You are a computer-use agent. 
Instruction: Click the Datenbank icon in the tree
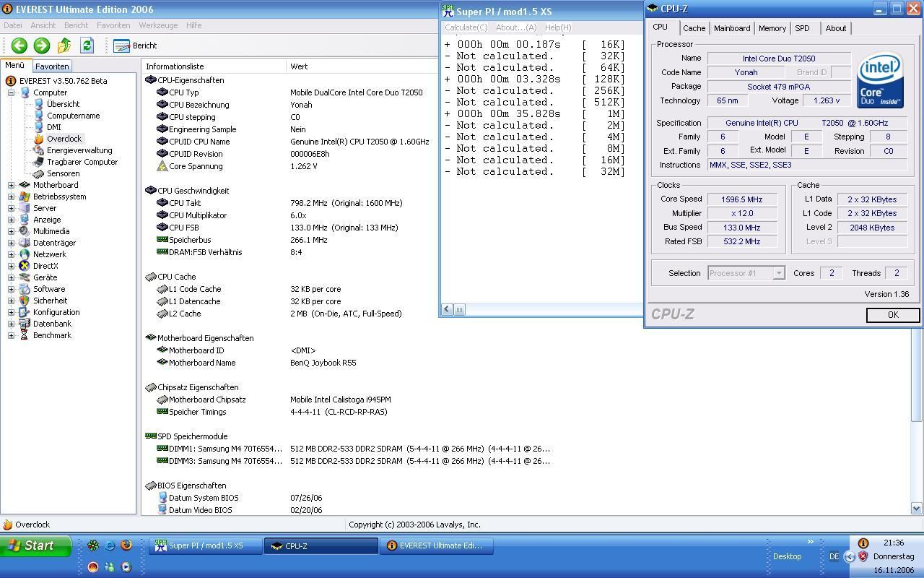tap(25, 324)
